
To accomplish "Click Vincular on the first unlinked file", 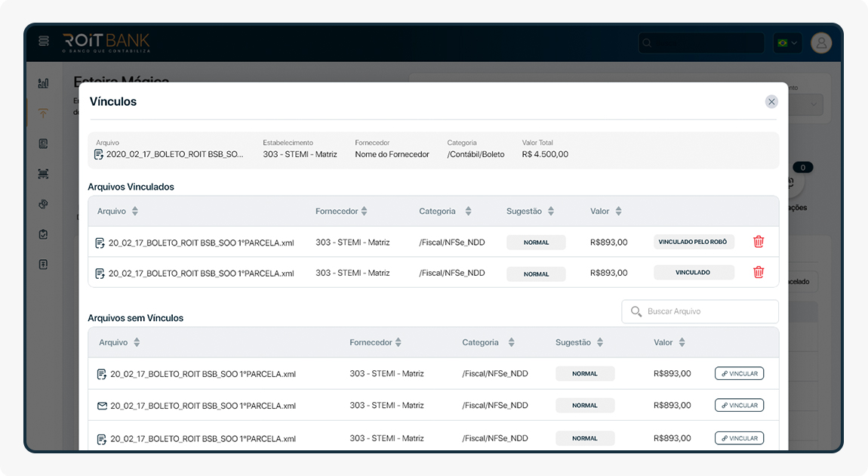I will [739, 373].
